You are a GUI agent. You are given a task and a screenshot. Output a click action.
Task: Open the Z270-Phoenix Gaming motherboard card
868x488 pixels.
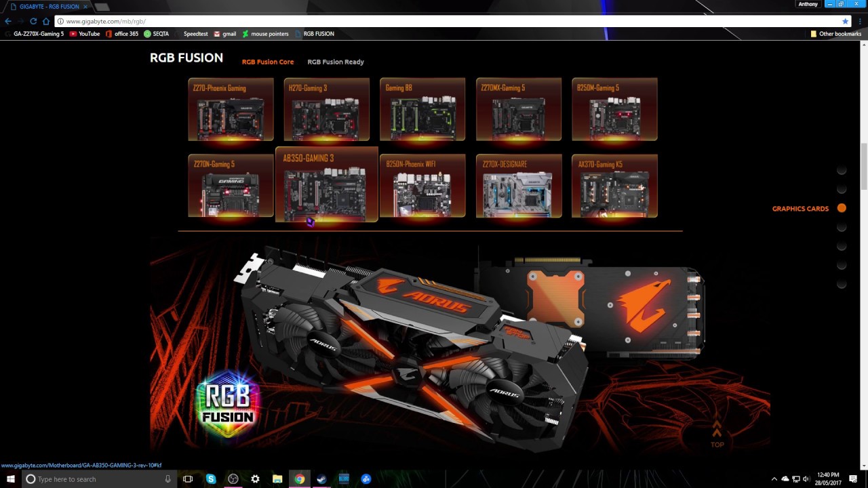tap(231, 109)
